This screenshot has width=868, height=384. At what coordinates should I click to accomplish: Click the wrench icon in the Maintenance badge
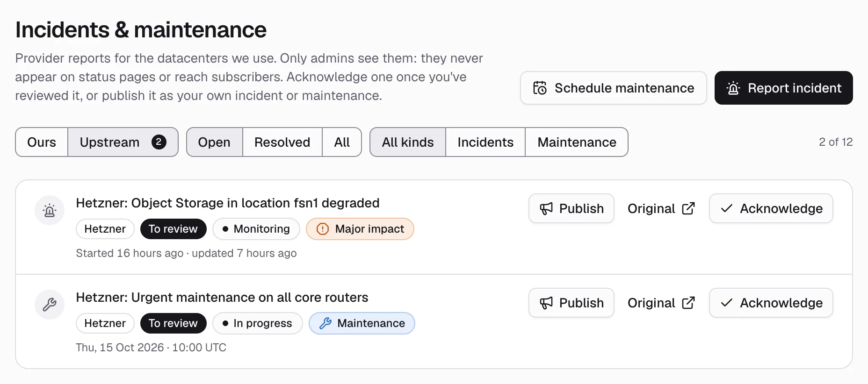[325, 323]
